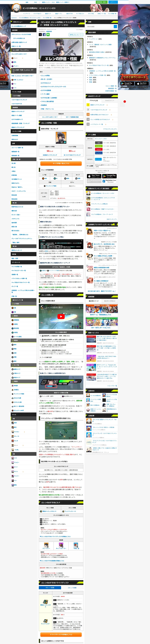Select 防護 specialty icon in sidebar
The height and width of the screenshot is (644, 150).
[x=12, y=357]
